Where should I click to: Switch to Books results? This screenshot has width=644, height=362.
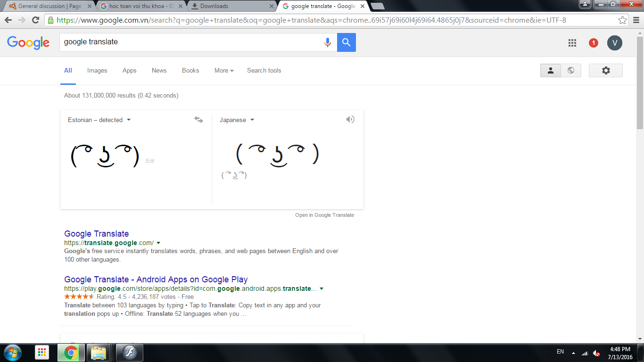pos(190,70)
